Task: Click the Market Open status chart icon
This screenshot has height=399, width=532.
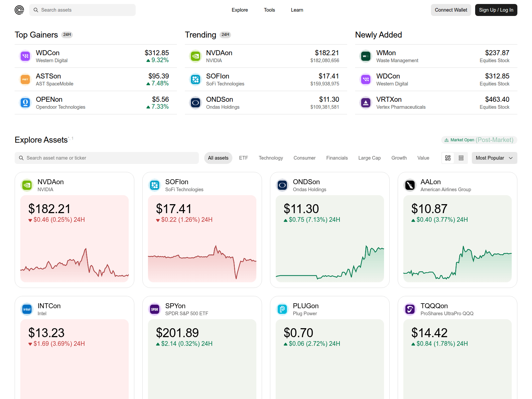Action: 447,140
